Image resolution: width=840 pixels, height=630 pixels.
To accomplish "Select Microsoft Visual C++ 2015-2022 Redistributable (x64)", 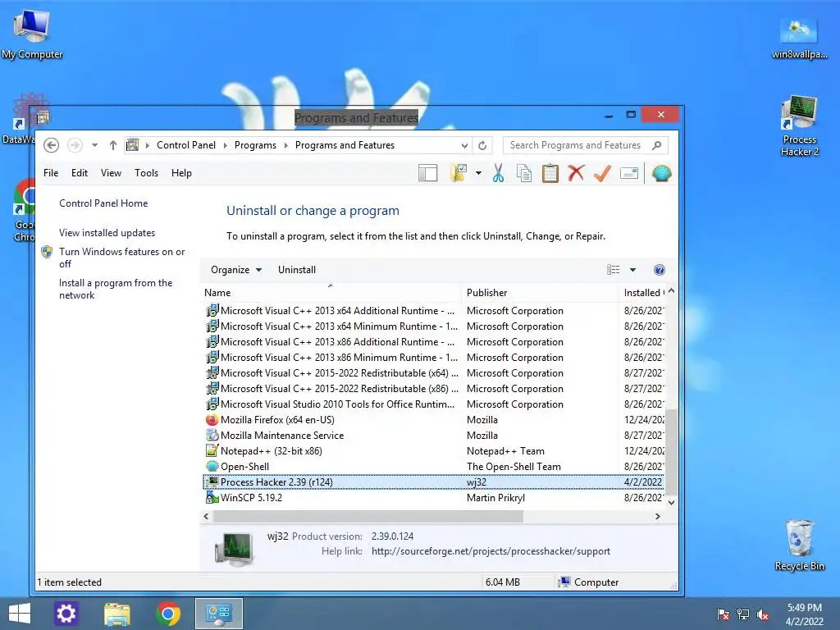I will [x=433, y=373].
